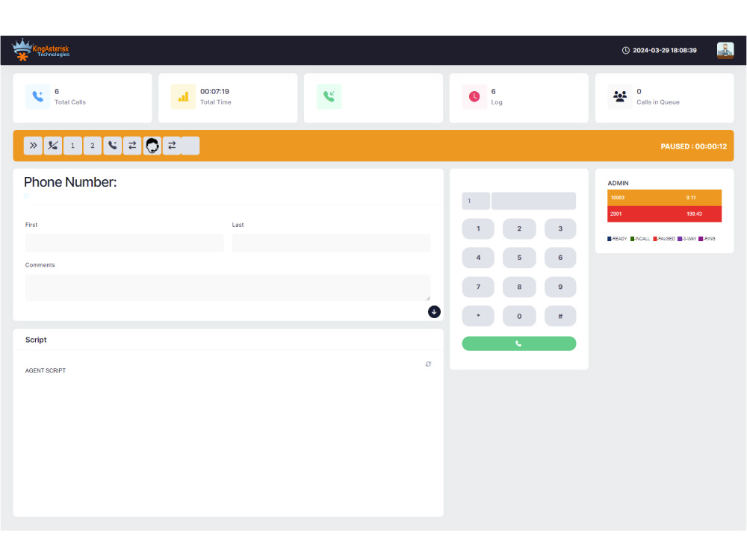This screenshot has width=747, height=560.
Task: Click the incoming call green icon card
Action: pos(329,96)
